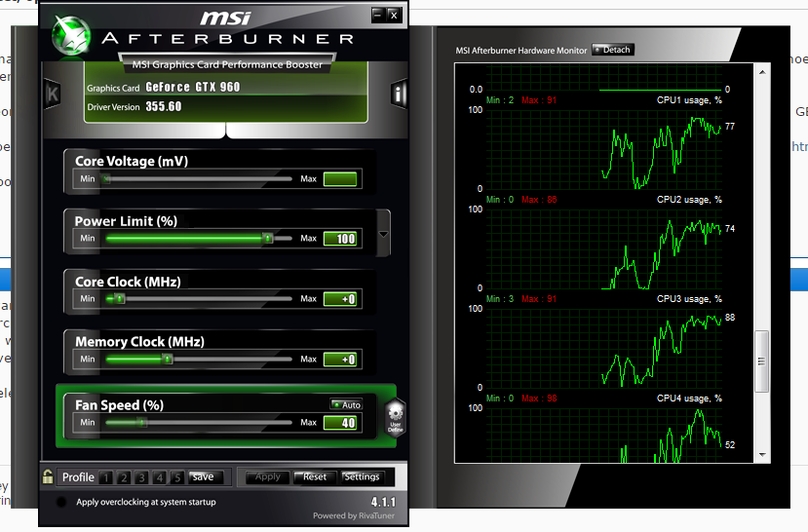Image resolution: width=808 pixels, height=532 pixels.
Task: Click the CPU1 usage graph
Action: pyautogui.click(x=603, y=149)
